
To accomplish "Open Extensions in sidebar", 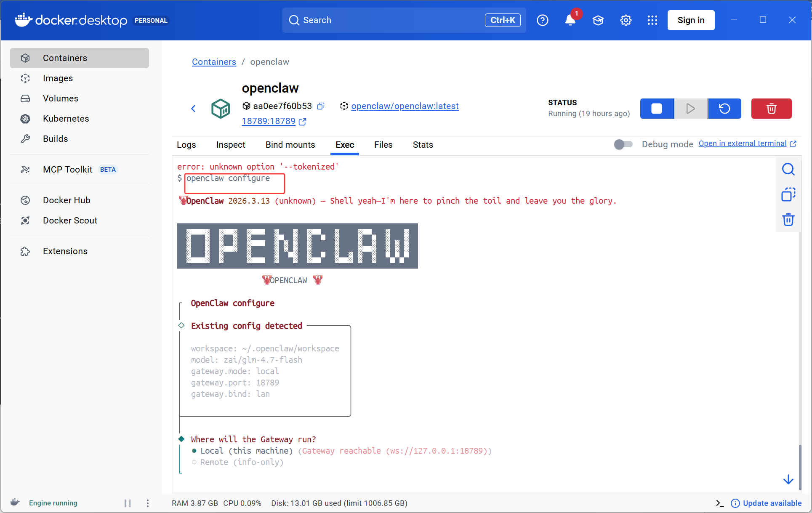I will point(80,251).
